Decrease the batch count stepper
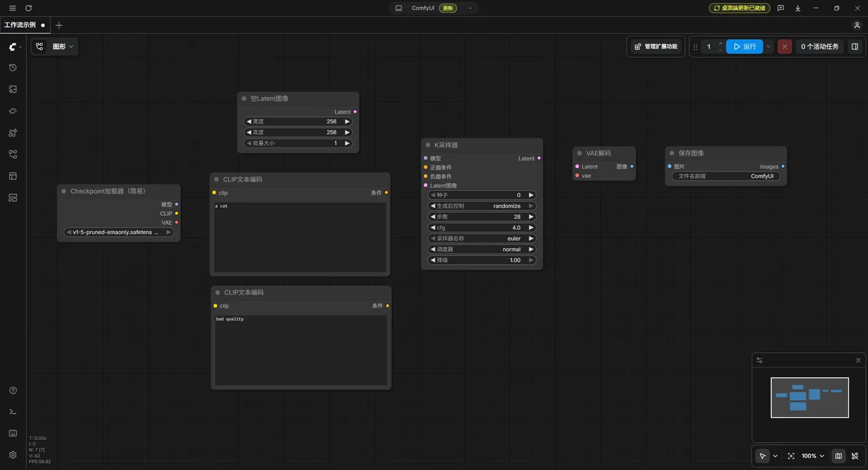 tap(720, 50)
